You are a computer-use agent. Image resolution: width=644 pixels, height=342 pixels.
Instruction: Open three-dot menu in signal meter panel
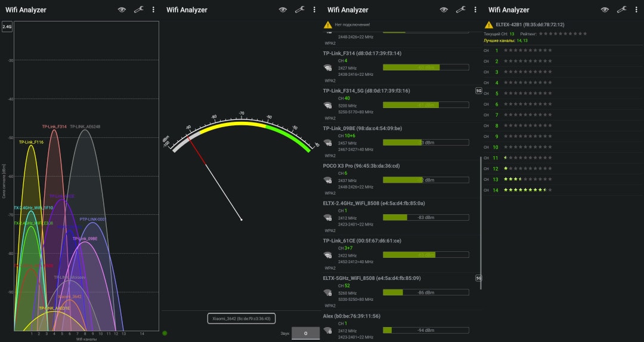coord(314,10)
